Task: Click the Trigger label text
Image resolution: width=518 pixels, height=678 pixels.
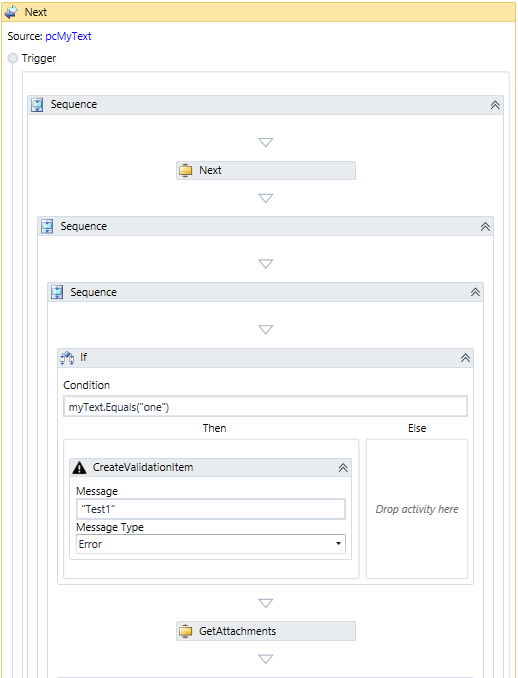Action: coord(39,58)
